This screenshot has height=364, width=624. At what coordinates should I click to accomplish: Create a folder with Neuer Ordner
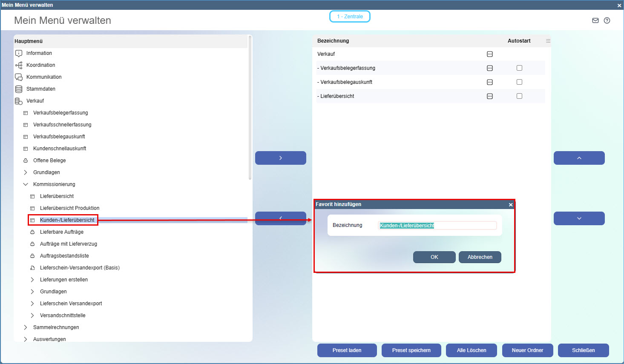point(528,350)
